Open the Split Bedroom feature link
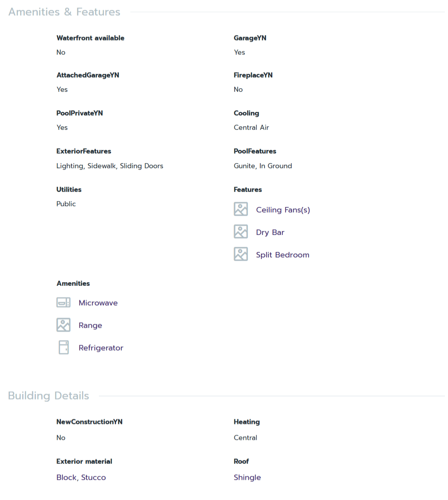This screenshot has height=500, width=448. (x=282, y=255)
